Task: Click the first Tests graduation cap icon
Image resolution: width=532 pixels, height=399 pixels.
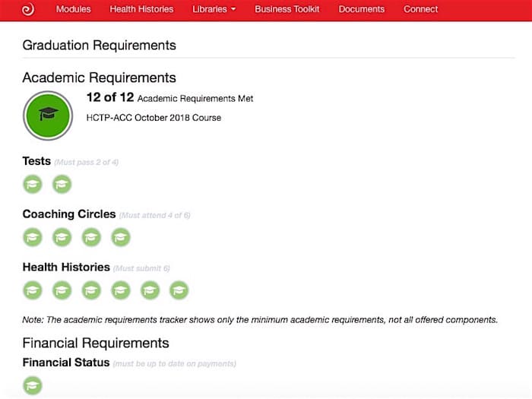Action: (x=33, y=184)
